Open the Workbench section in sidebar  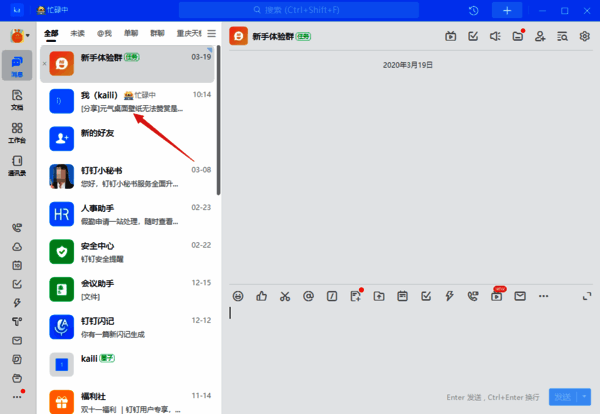tap(17, 133)
